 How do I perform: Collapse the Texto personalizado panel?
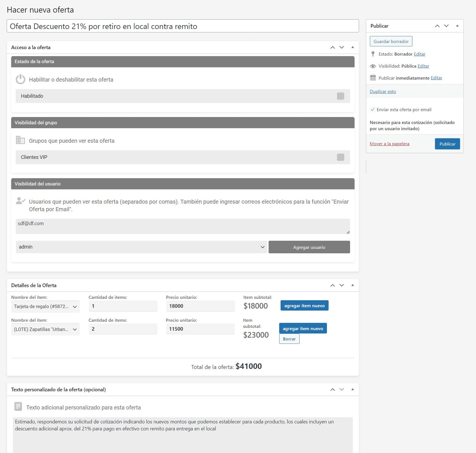pyautogui.click(x=353, y=389)
